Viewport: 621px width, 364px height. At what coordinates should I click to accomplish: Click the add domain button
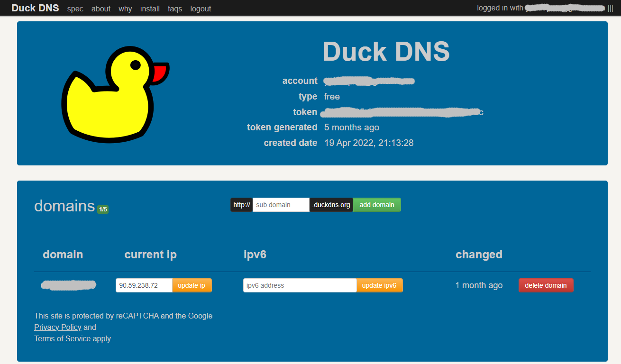coord(377,205)
